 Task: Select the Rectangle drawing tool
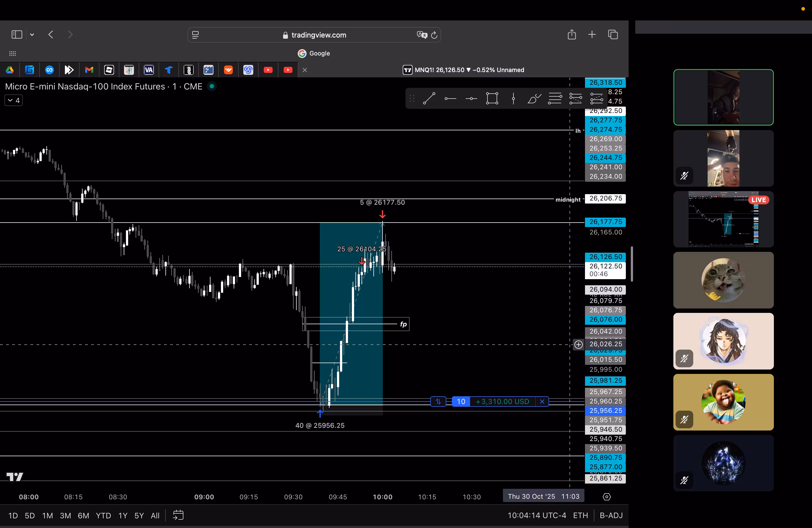point(492,99)
